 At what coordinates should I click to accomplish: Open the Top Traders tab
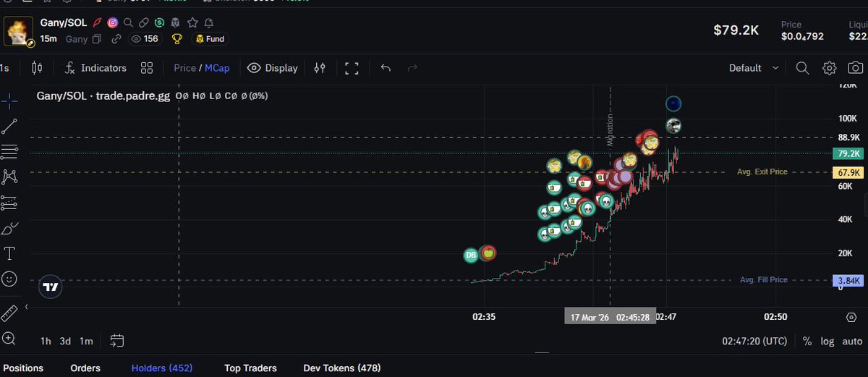click(x=250, y=368)
